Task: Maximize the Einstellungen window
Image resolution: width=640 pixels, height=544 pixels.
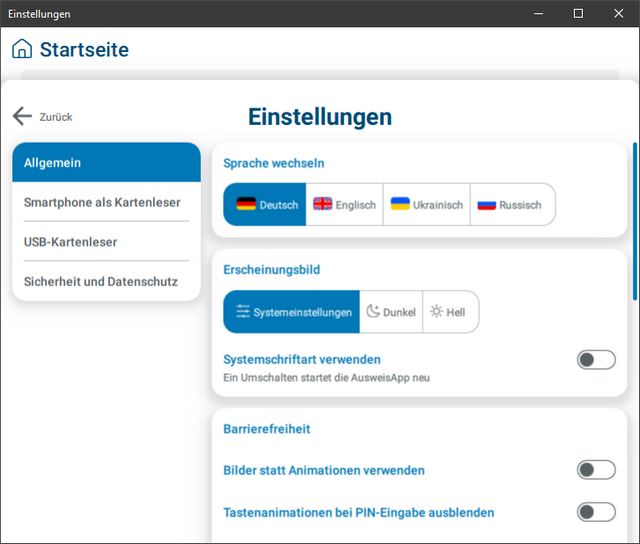Action: (x=578, y=13)
